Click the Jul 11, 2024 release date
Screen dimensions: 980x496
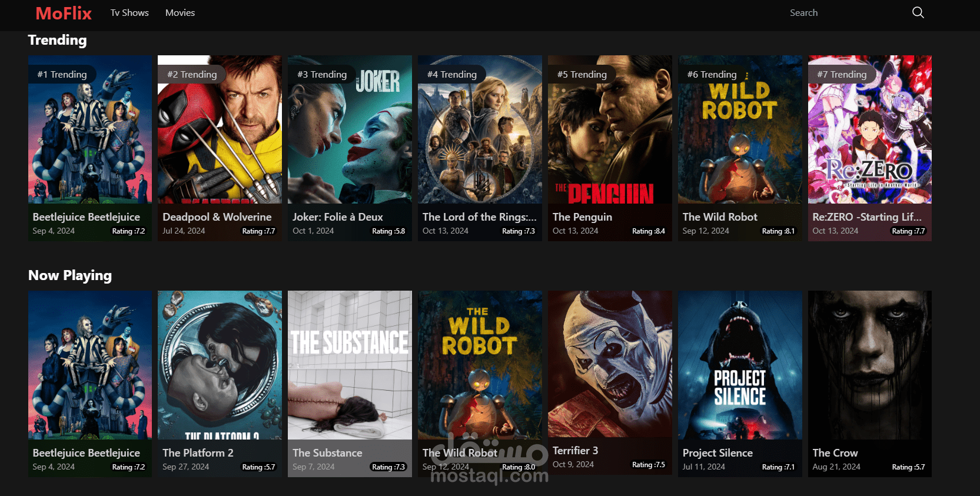[x=704, y=467]
